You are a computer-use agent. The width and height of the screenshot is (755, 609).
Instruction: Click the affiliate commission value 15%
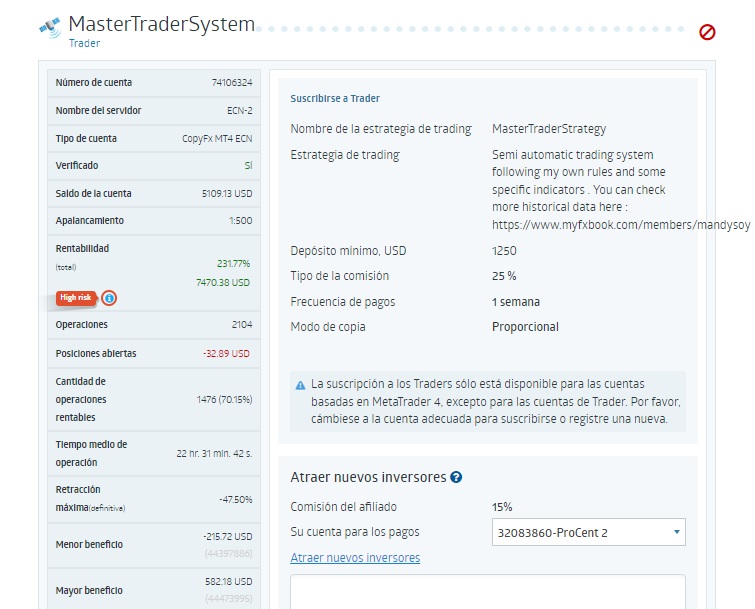502,507
